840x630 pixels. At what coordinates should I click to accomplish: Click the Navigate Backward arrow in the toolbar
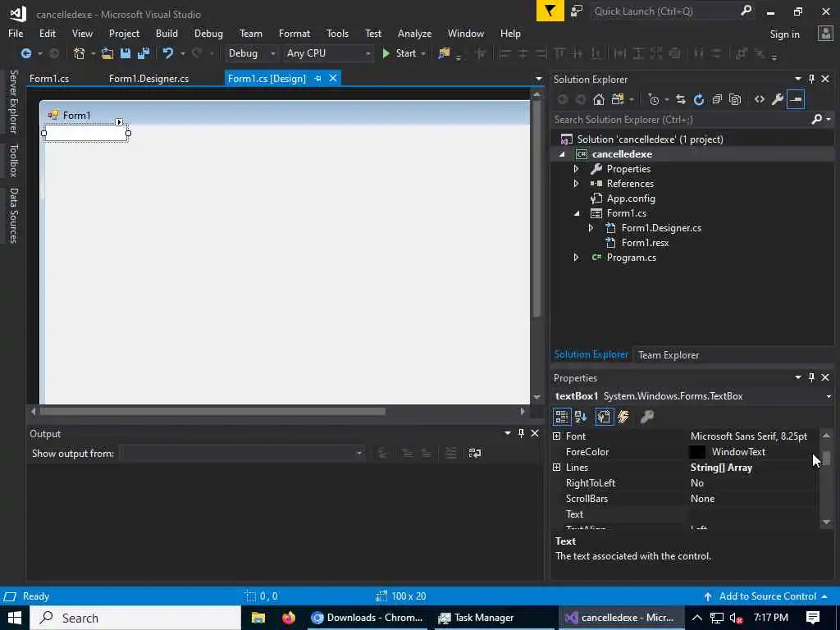click(x=25, y=53)
